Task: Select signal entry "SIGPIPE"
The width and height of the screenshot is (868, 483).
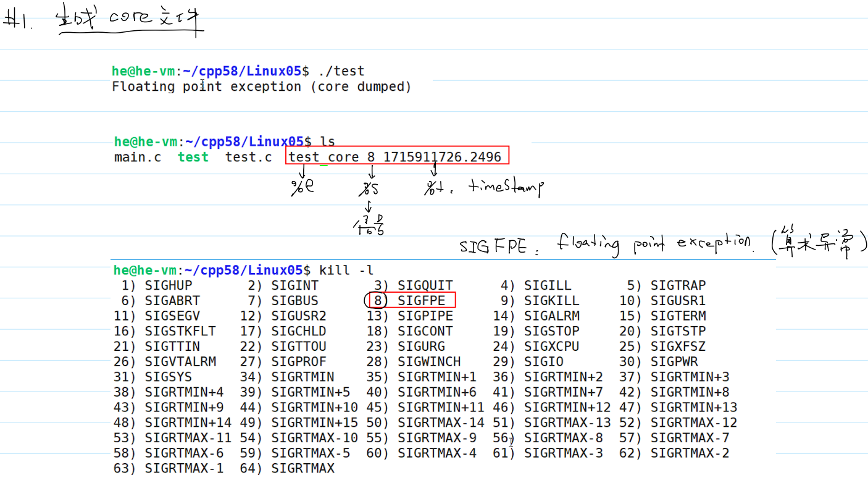Action: click(425, 316)
